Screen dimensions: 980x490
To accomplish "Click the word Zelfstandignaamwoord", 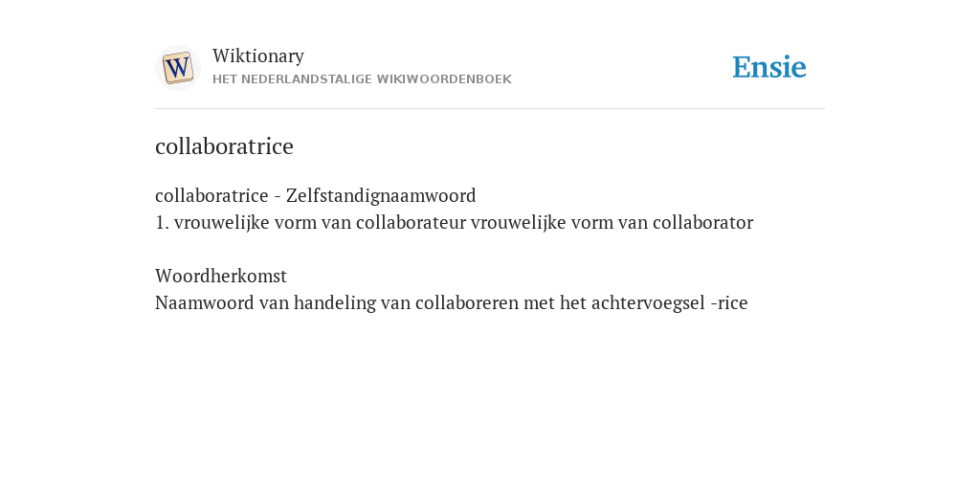I will pyautogui.click(x=381, y=195).
